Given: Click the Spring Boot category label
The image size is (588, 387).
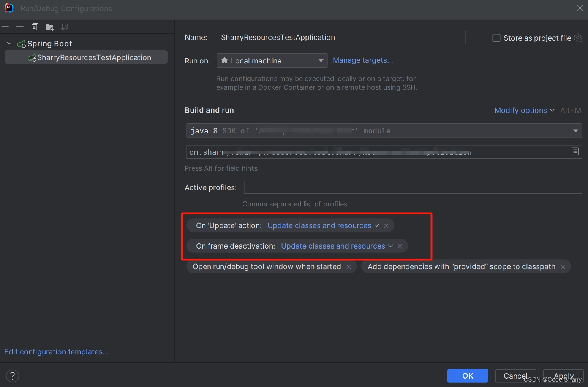Looking at the screenshot, I should tap(50, 43).
